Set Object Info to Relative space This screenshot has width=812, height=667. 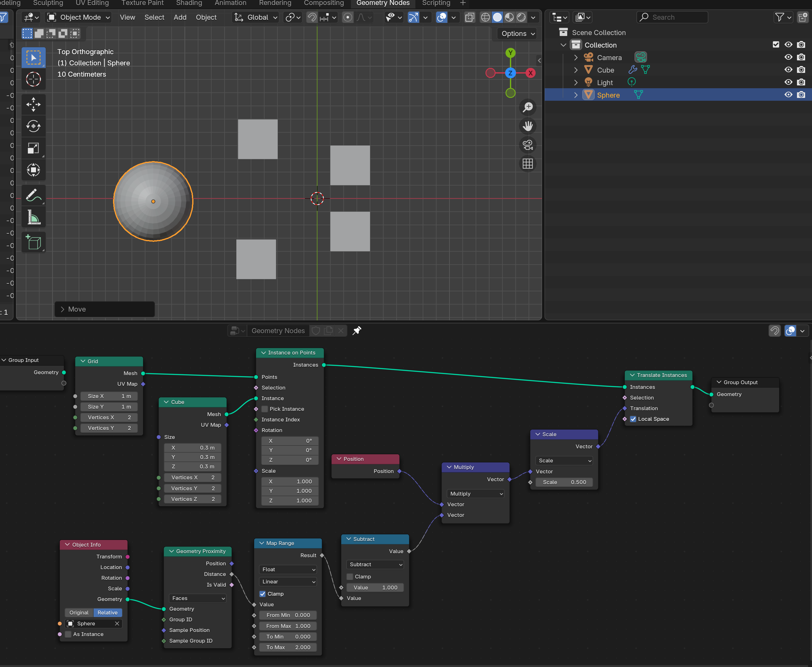click(x=108, y=613)
